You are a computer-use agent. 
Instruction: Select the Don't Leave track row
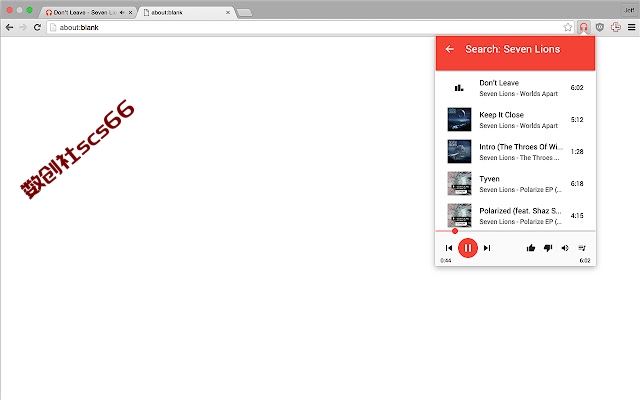point(516,88)
